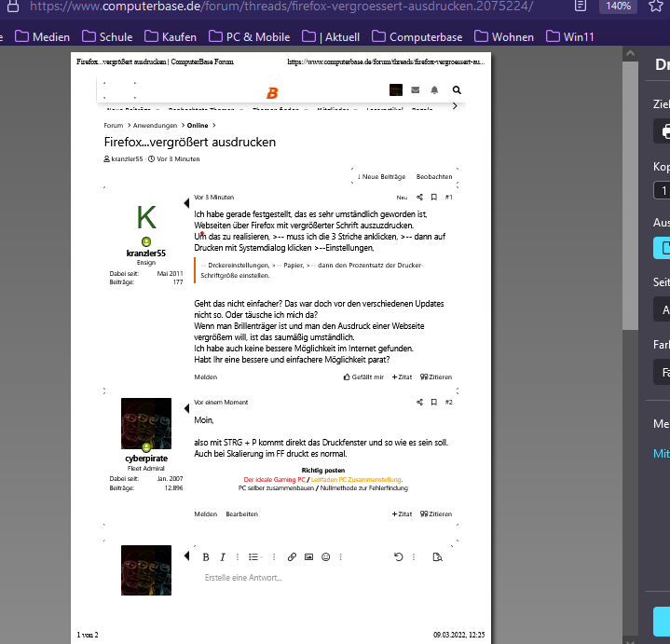
Task: Click the Anwendungen breadcrumb link
Action: coord(155,125)
